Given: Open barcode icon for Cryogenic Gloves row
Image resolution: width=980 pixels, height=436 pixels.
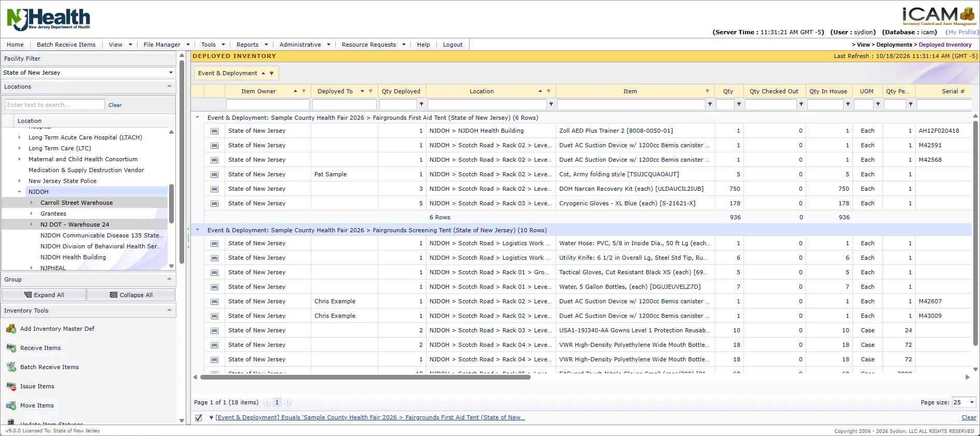Looking at the screenshot, I should pos(214,204).
